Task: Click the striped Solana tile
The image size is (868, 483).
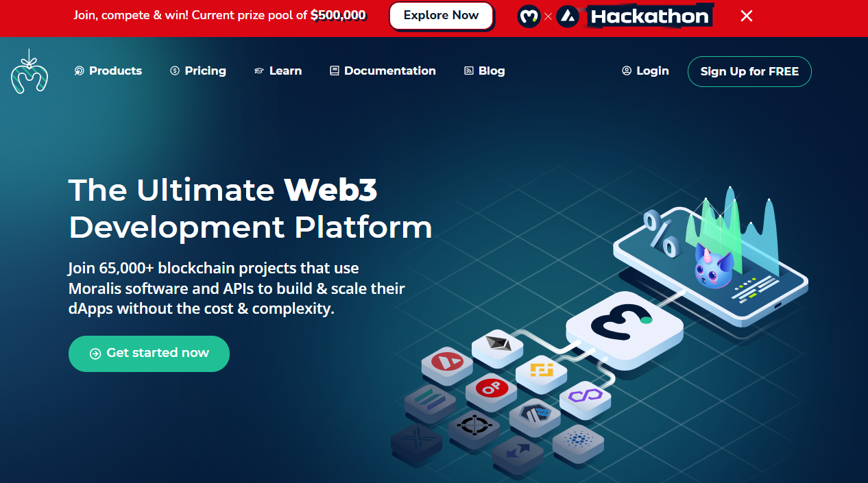Action: [x=430, y=404]
